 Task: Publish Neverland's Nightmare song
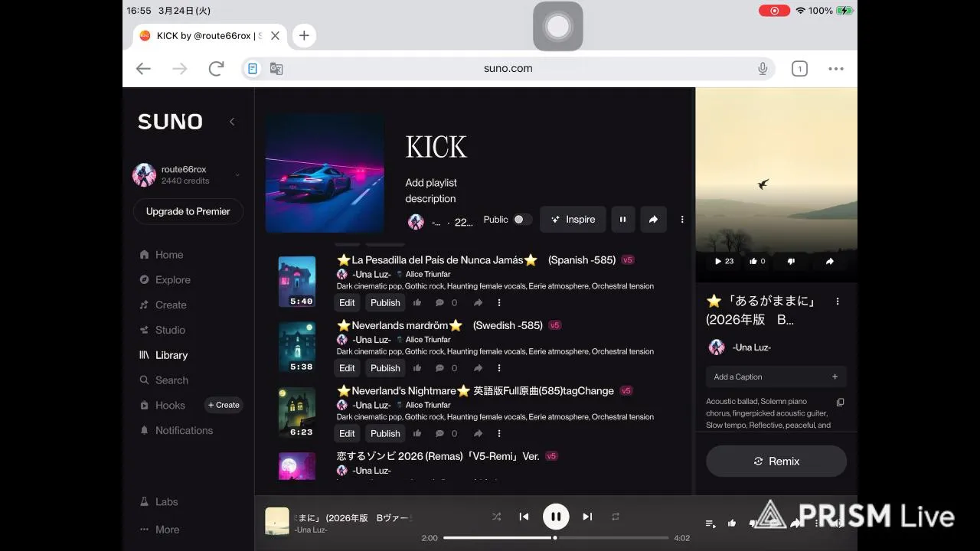click(x=385, y=433)
